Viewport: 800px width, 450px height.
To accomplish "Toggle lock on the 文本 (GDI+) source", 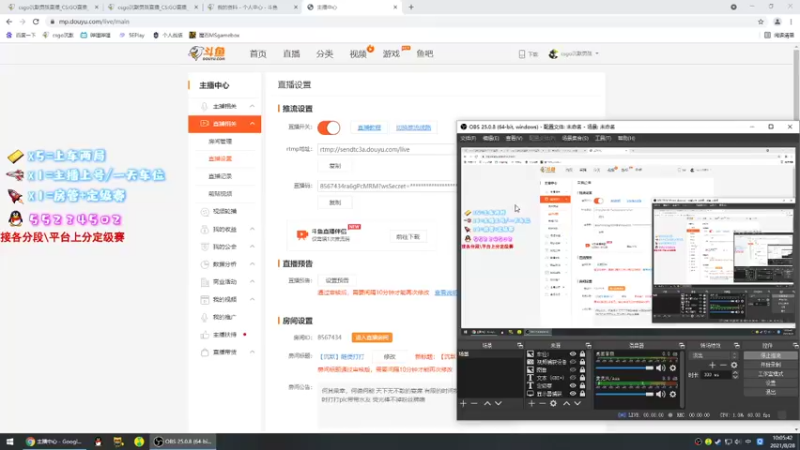I will (582, 378).
